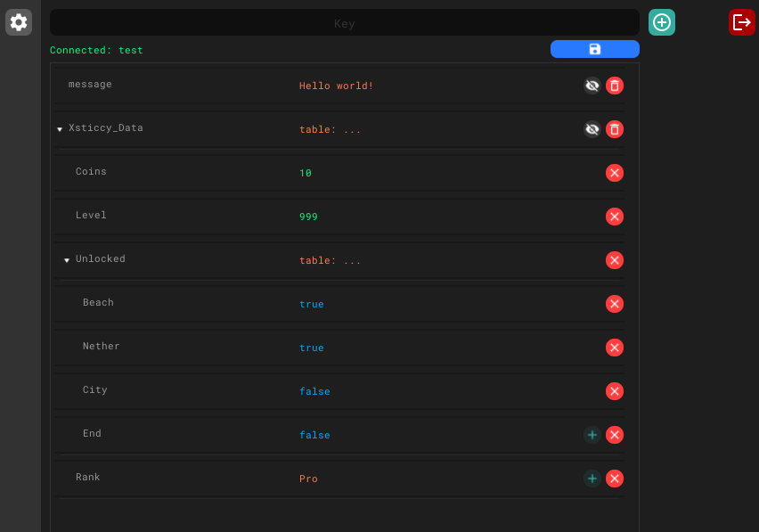Click the plus icon on End row
759x532 pixels.
(592, 435)
